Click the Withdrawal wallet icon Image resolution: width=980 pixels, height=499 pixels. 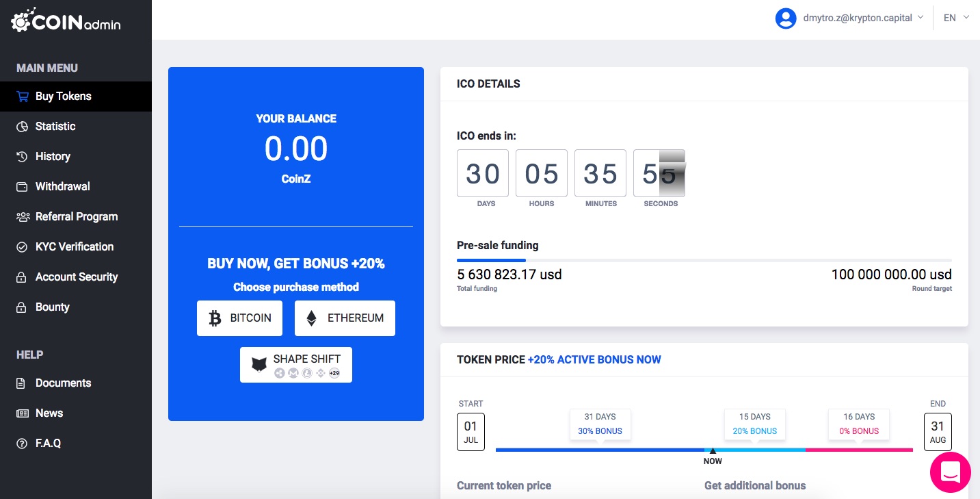(x=23, y=187)
